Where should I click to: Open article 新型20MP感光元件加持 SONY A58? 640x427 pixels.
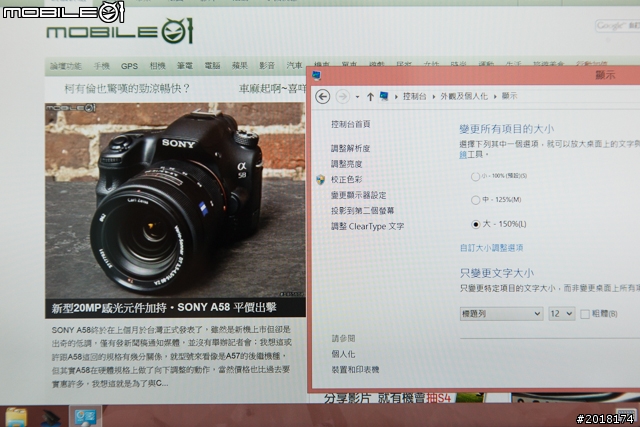[164, 307]
